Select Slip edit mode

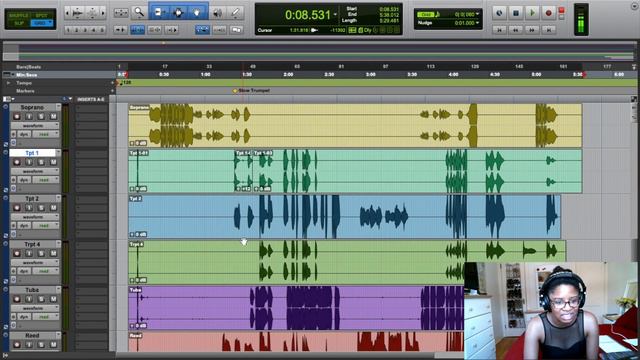tap(19, 23)
